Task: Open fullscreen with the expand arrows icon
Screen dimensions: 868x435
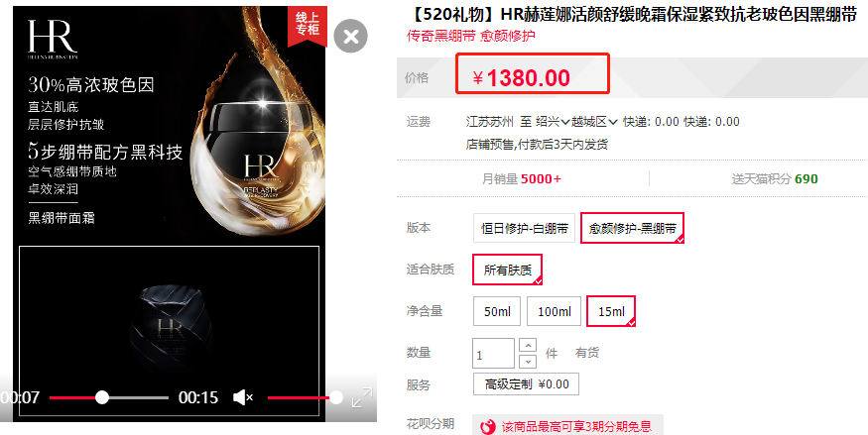Action: tap(362, 397)
